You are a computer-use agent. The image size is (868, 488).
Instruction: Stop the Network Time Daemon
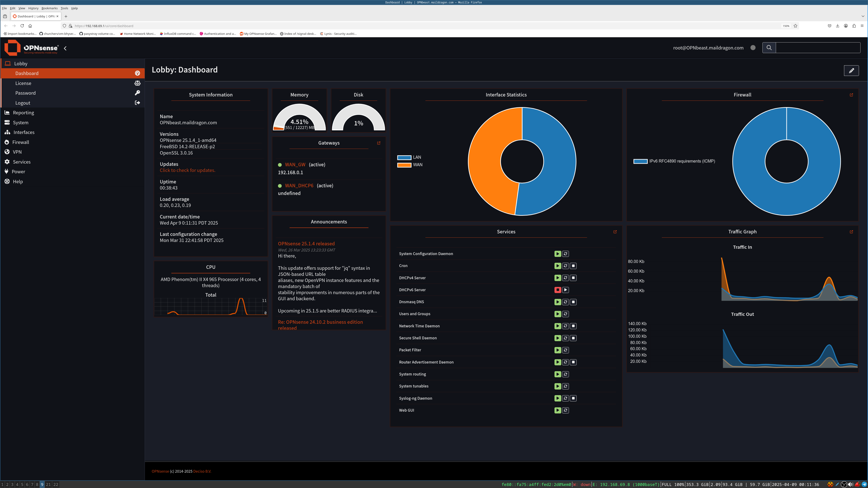coord(573,326)
